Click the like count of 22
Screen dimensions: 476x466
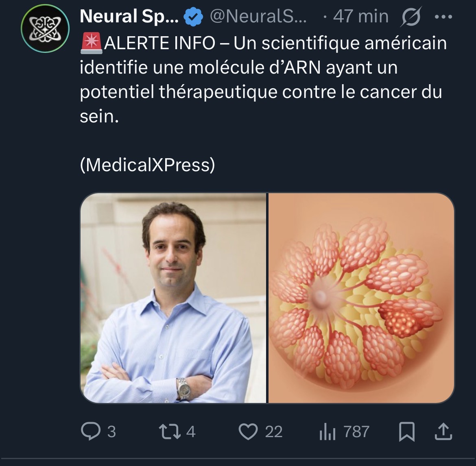pos(274,431)
